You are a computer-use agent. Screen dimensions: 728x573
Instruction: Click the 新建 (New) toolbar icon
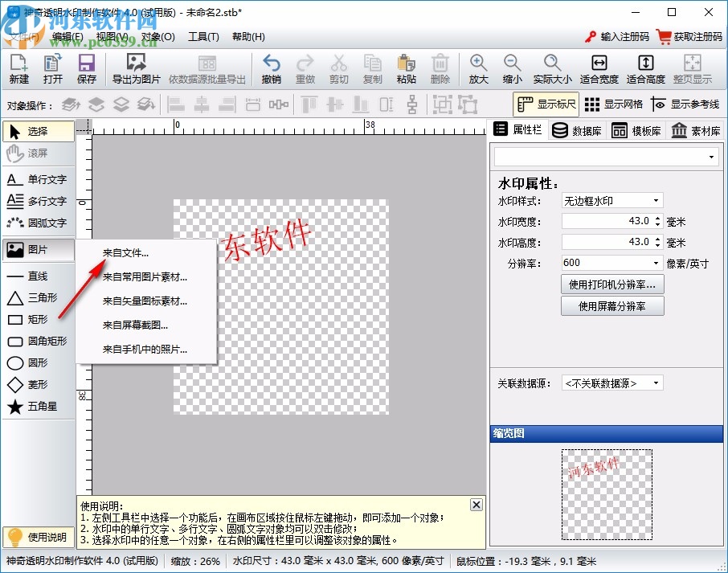click(x=19, y=69)
